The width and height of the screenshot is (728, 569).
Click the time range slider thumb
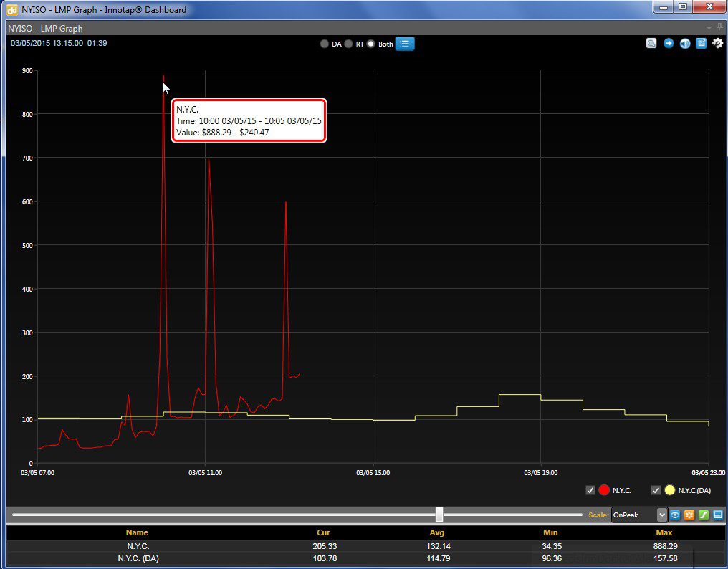[439, 515]
